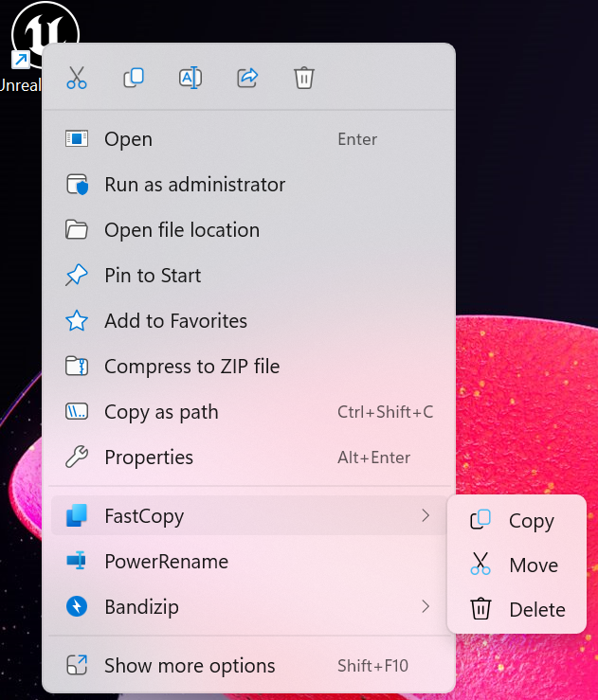Click the Rename icon in top row
This screenshot has width=598, height=700.
pos(190,78)
